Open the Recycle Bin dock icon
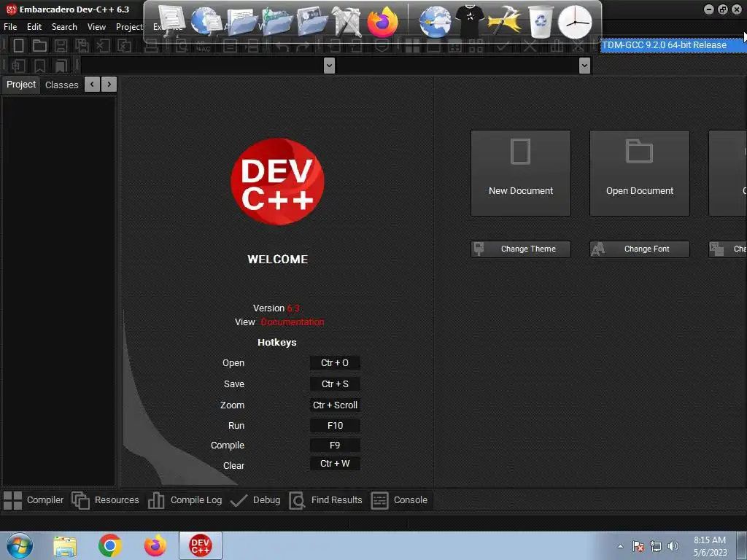 tap(541, 21)
